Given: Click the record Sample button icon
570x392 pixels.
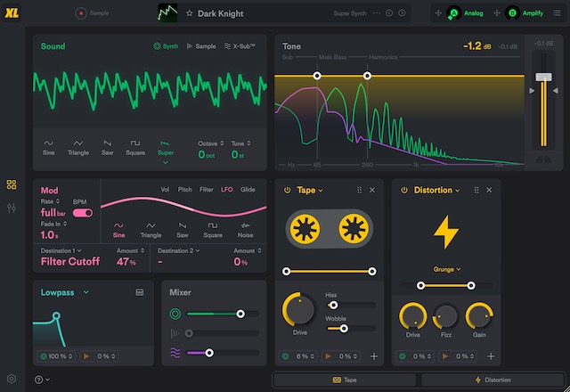Looking at the screenshot, I should tap(81, 13).
